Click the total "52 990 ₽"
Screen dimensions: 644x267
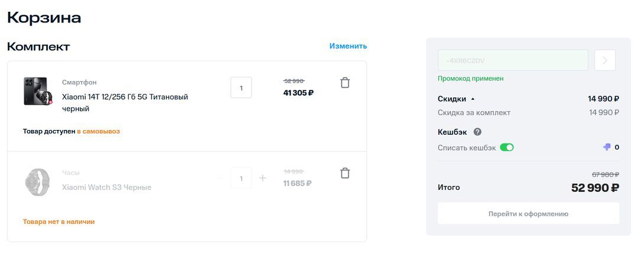(595, 188)
